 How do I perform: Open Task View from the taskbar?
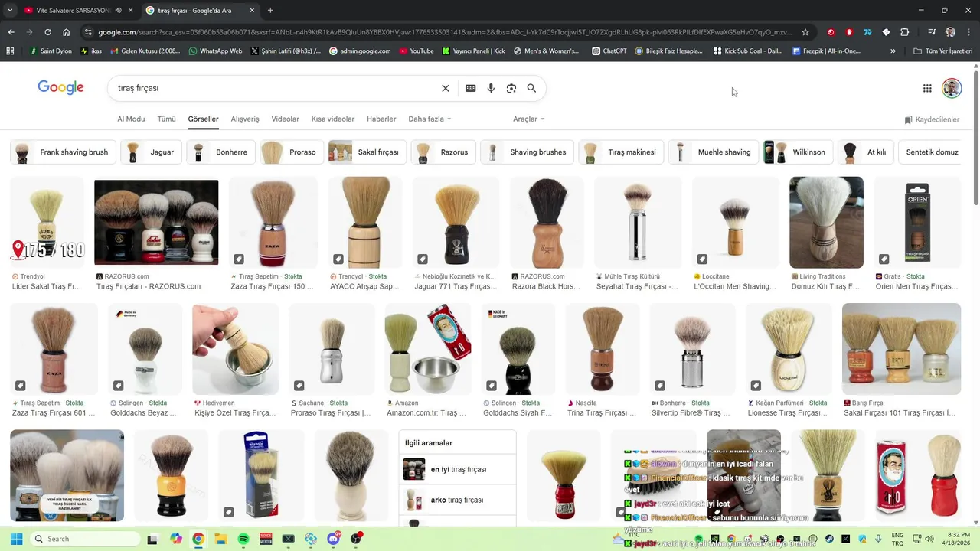[x=152, y=539]
